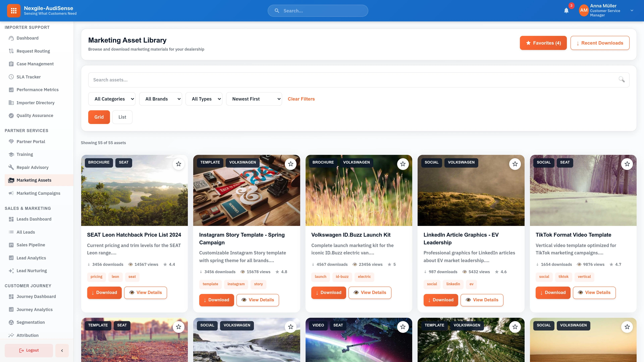
Task: Download the Volkswagen ID.Buzz Launch Kit
Action: [x=329, y=293]
